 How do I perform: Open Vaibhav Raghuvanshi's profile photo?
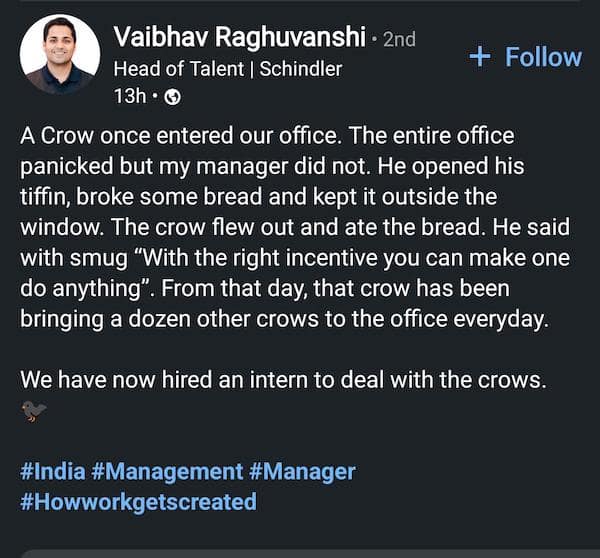tap(59, 55)
